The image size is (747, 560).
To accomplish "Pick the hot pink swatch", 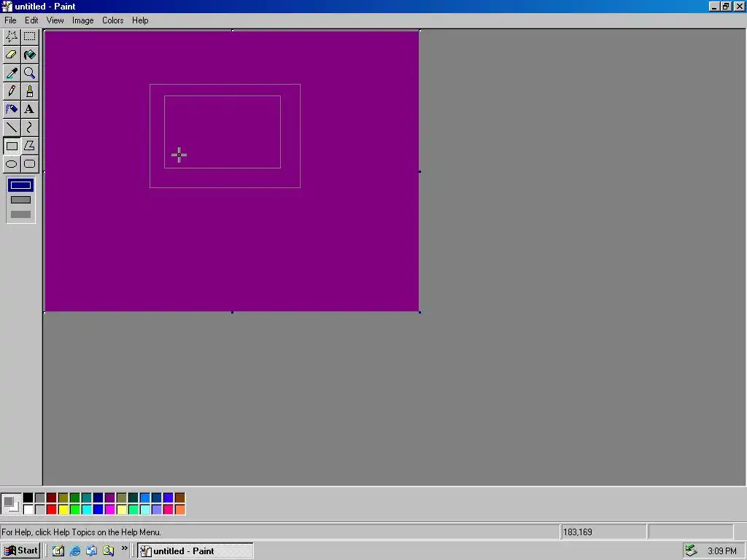I will coord(169,510).
